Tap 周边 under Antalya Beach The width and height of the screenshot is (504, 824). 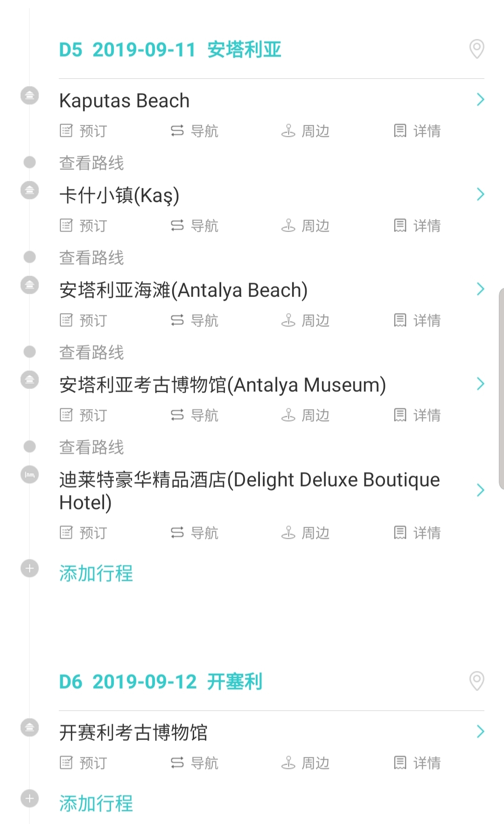pos(306,321)
